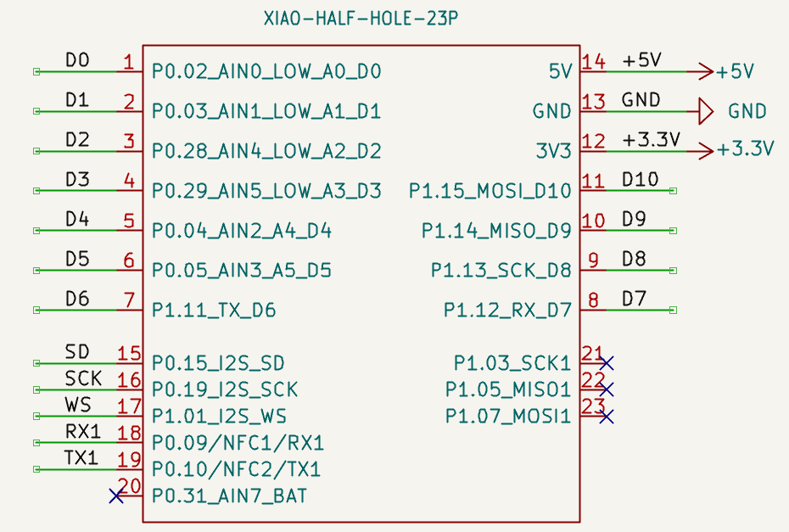789x532 pixels.
Task: Select pin name P1.03_SCK1
Action: 512,363
